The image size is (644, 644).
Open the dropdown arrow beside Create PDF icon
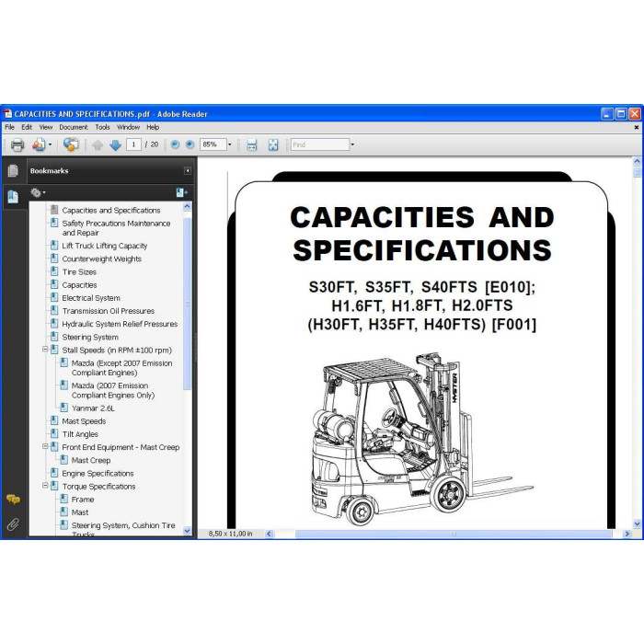pos(50,144)
